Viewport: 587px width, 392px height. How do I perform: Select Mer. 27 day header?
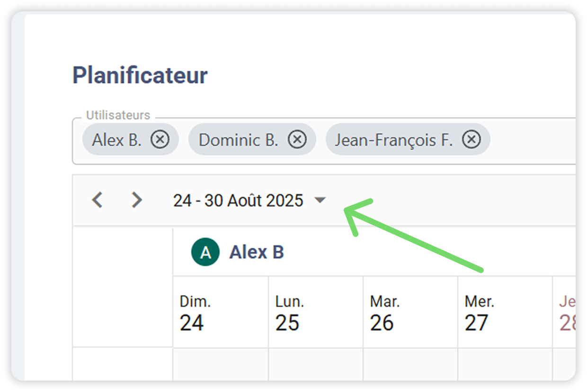coord(505,313)
